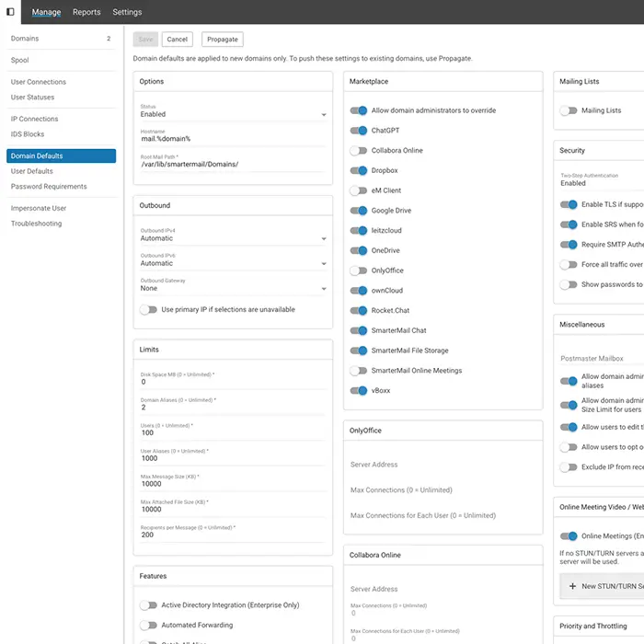Go to User Connections
This screenshot has height=644, width=644.
coord(62,82)
